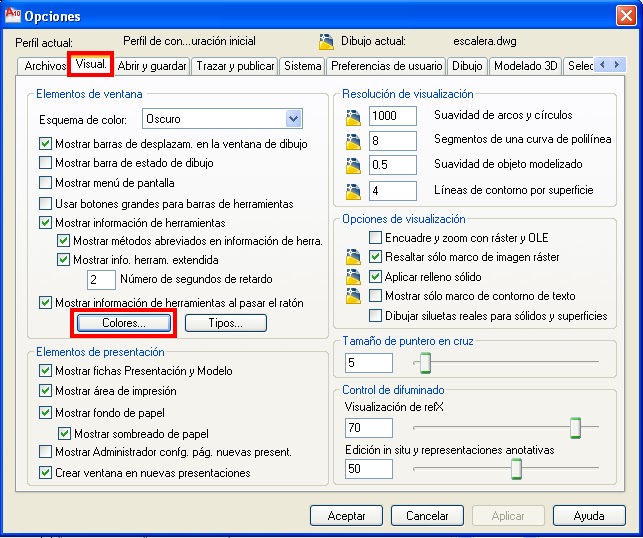Confirm with the Aceptar button

(x=346, y=515)
